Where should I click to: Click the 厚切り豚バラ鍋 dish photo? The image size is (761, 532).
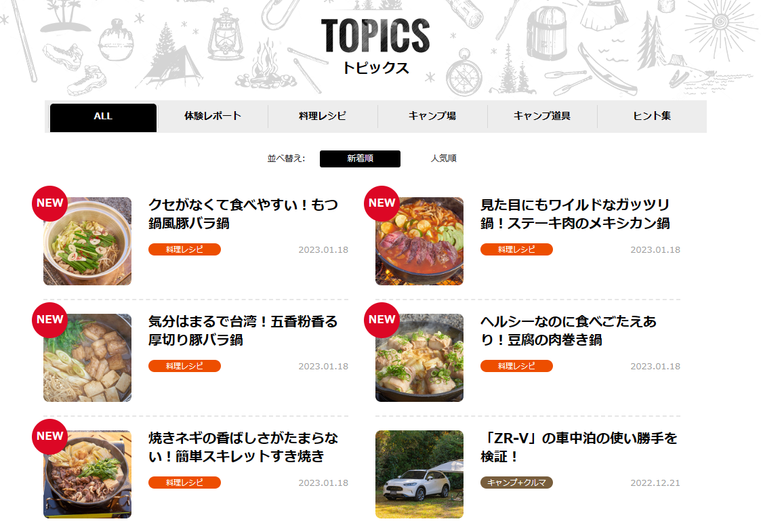pyautogui.click(x=87, y=358)
